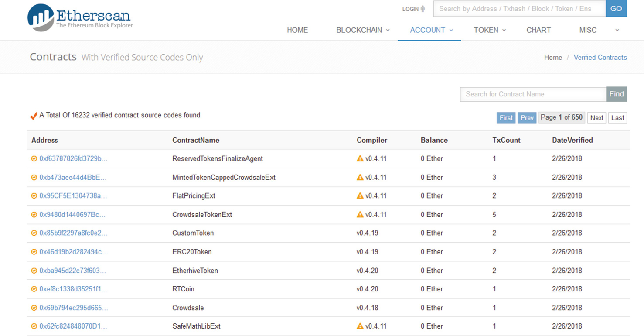The image size is (644, 336).
Task: Expand the MISC menu chevron
Action: 617,30
